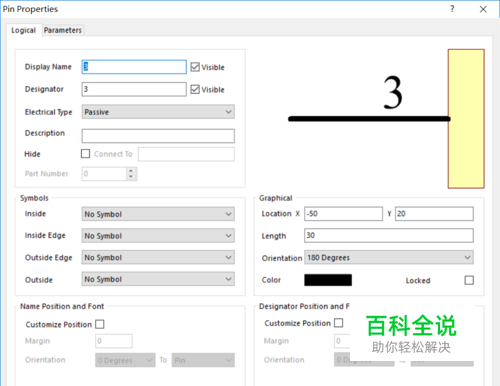Click the Length input field
Screen dimensions: 500x386
click(389, 235)
